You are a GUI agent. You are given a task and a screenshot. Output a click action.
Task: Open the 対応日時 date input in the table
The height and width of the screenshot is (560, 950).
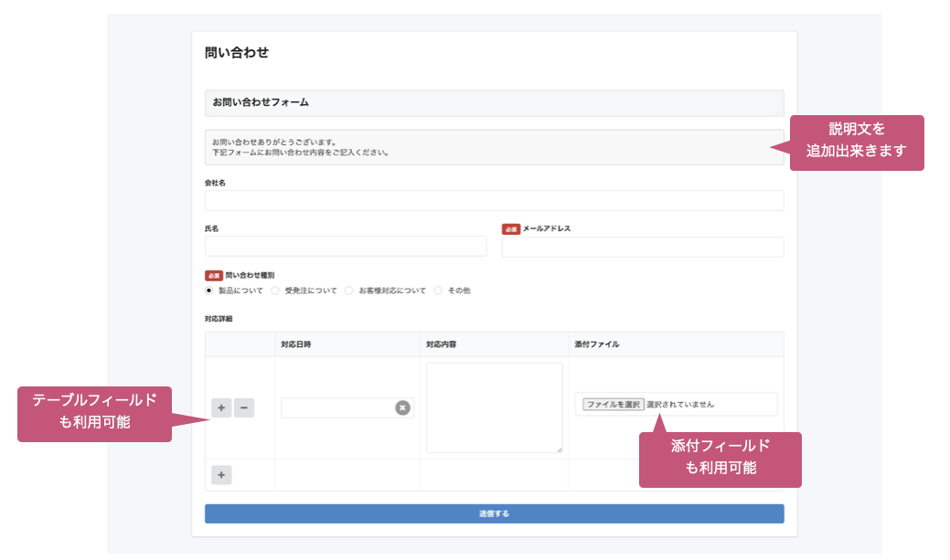(x=336, y=408)
